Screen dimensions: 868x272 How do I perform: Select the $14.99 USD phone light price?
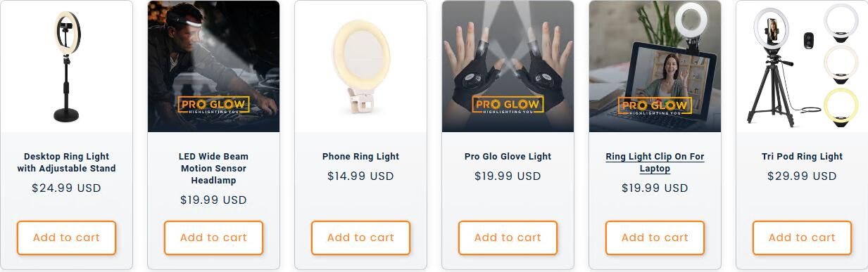click(x=360, y=176)
